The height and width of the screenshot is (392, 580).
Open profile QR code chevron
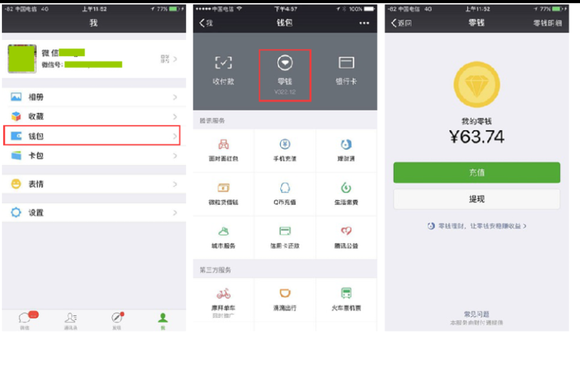pyautogui.click(x=175, y=59)
